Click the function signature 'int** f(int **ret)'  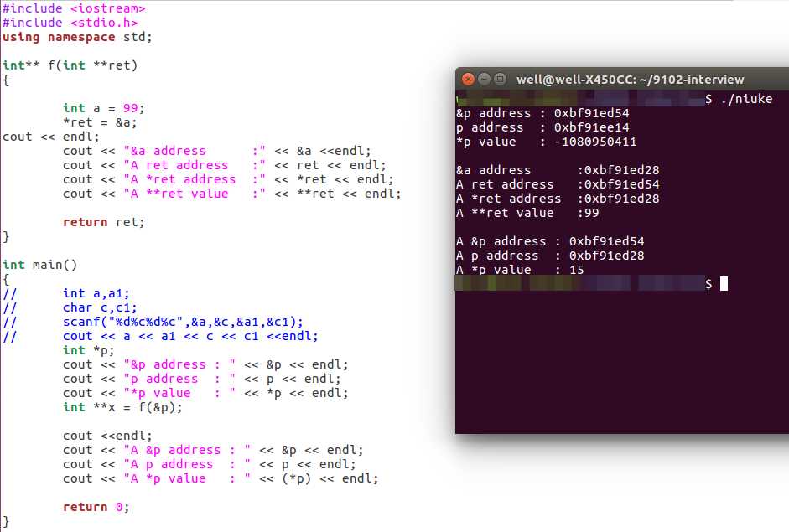tap(70, 65)
